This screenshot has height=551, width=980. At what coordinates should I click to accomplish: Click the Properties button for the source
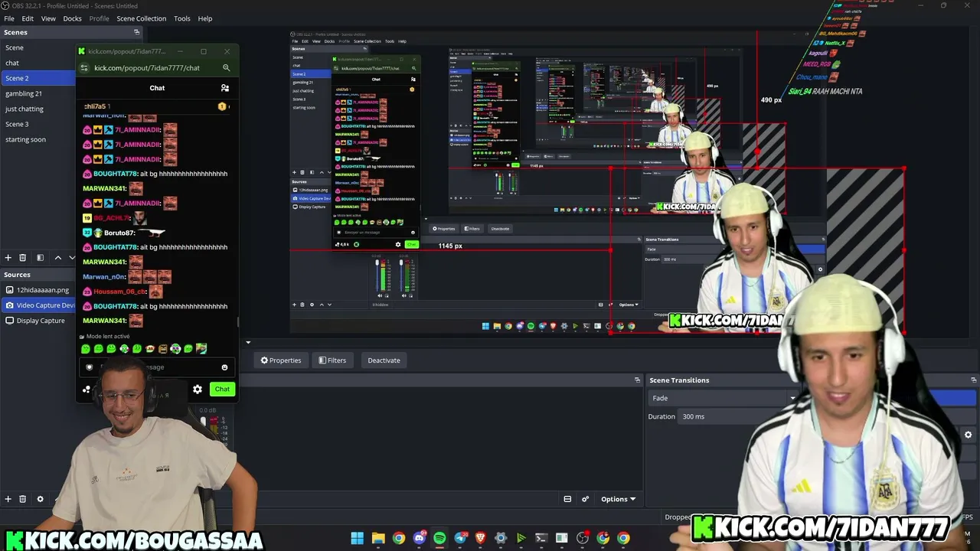[281, 360]
